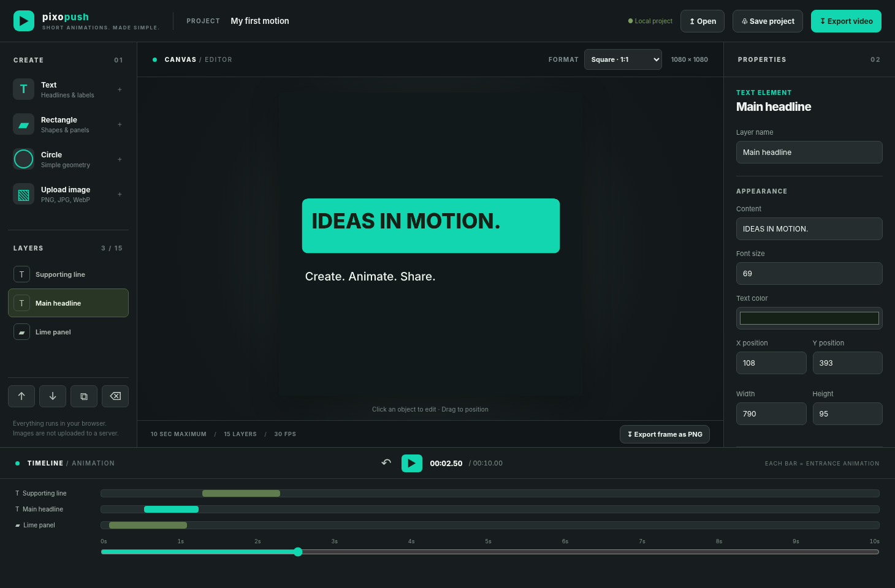Click the Open project button
895x588 pixels.
tap(703, 21)
